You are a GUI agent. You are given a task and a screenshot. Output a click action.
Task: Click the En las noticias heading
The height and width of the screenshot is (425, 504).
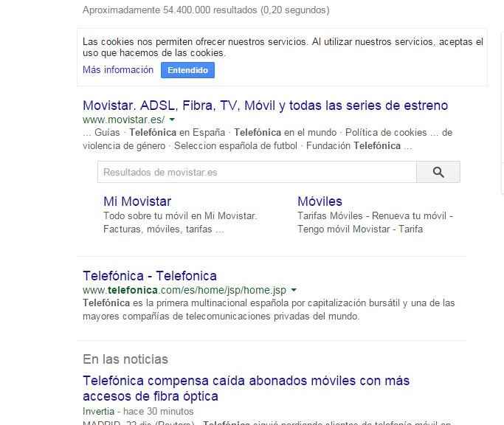click(x=125, y=359)
